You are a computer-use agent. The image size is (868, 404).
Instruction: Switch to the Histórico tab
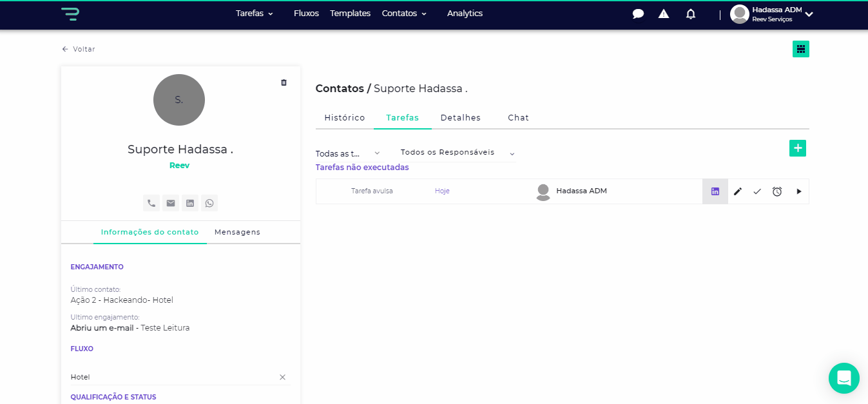pyautogui.click(x=345, y=118)
